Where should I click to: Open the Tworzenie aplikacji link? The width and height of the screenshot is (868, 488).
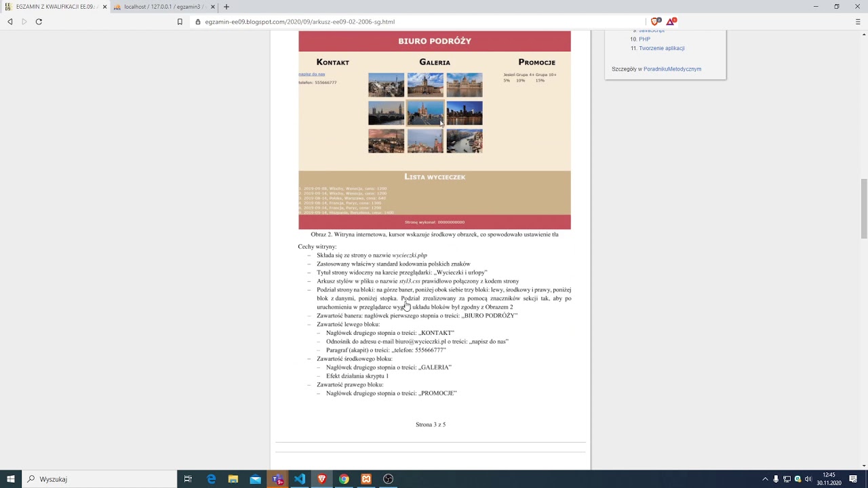[x=662, y=48]
